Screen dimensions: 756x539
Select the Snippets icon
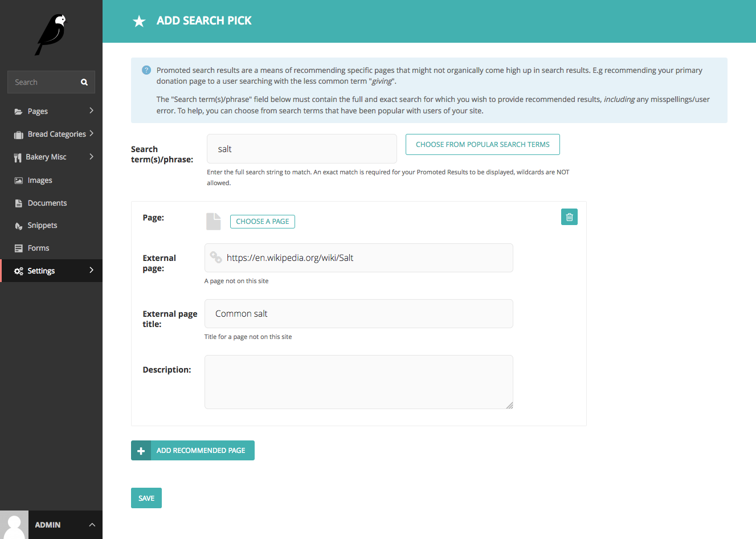(18, 225)
